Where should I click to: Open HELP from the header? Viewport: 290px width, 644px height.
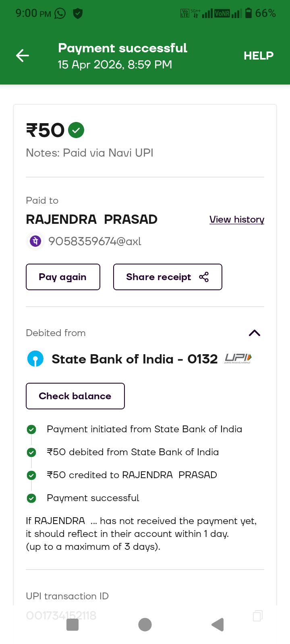(258, 56)
